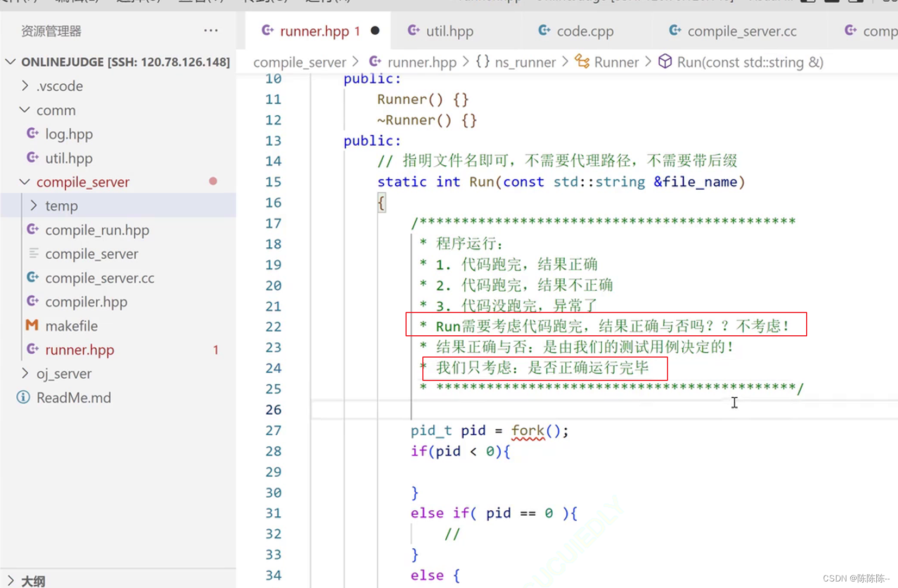Click the Runner class breadcrumb segment
Viewport: 898px width, 588px height.
(616, 62)
